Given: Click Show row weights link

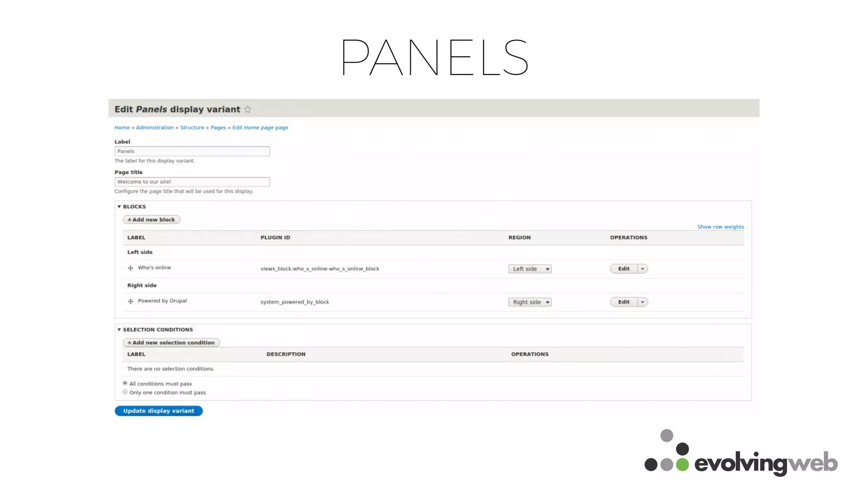Looking at the screenshot, I should (x=721, y=227).
